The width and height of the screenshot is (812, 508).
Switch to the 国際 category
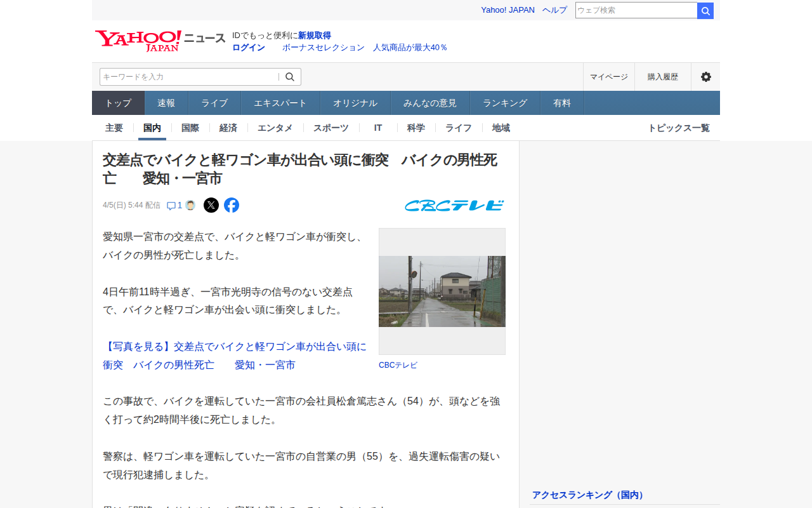pos(190,128)
